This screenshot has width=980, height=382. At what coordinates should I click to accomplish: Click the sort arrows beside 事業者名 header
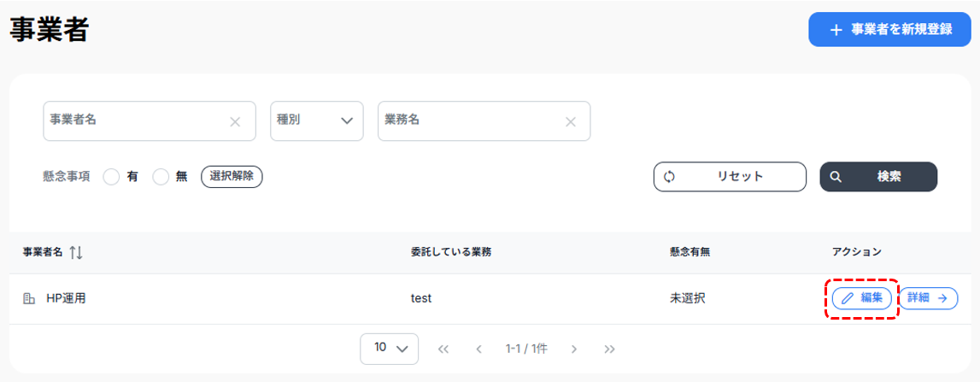(x=76, y=252)
